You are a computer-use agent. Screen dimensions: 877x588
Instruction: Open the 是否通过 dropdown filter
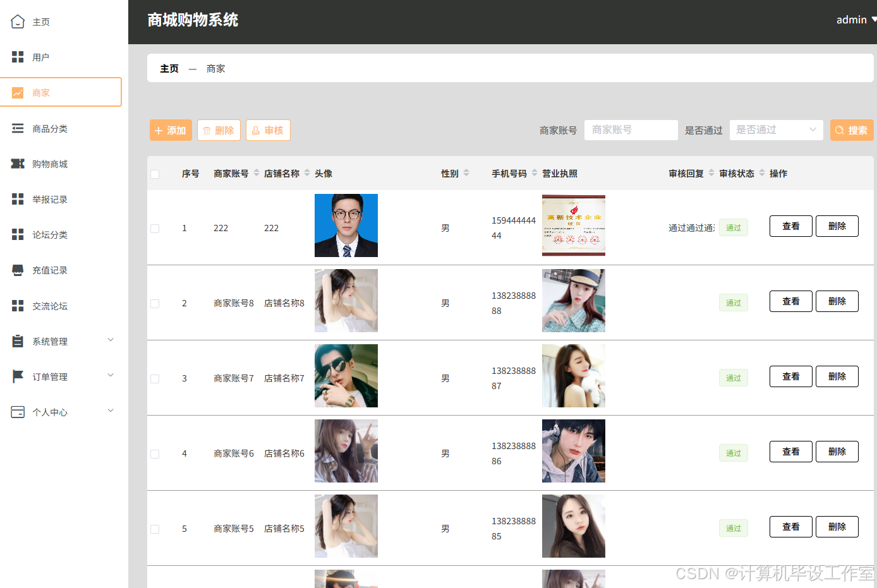point(777,130)
